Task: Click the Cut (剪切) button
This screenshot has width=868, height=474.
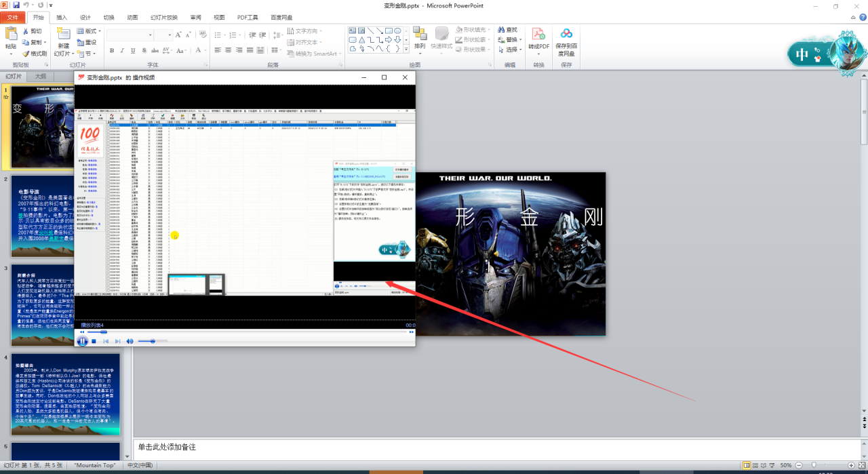Action: pyautogui.click(x=31, y=31)
